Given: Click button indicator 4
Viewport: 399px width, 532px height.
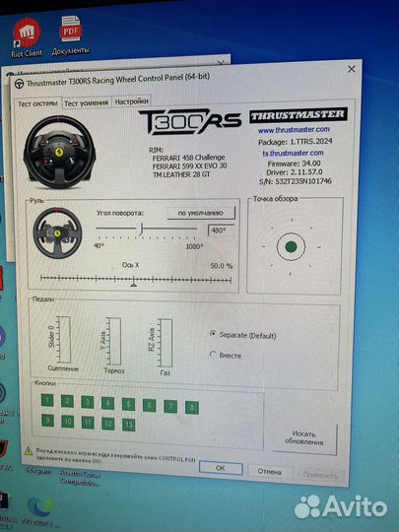Looking at the screenshot, I should pos(108,403).
